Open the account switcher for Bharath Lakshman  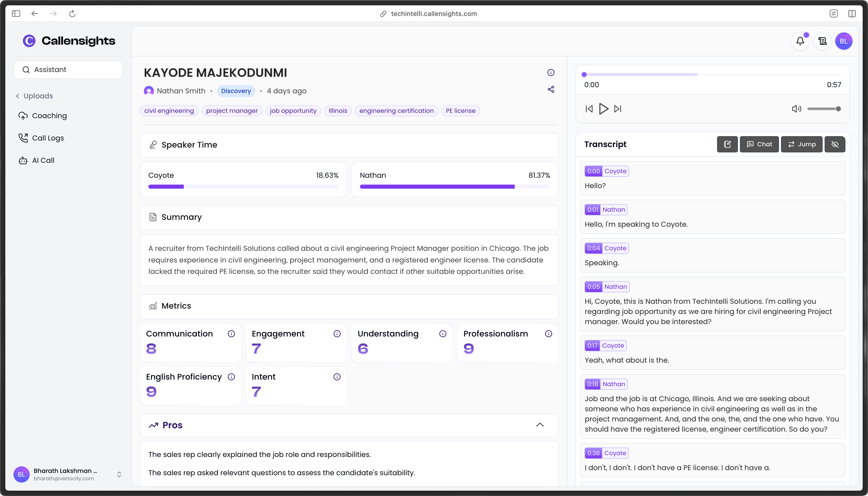pyautogui.click(x=119, y=474)
